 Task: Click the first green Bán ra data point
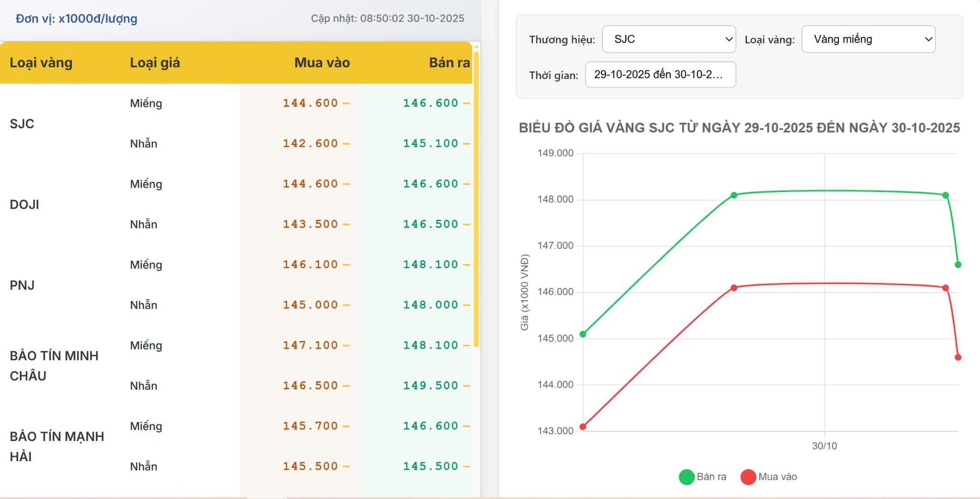pos(583,334)
